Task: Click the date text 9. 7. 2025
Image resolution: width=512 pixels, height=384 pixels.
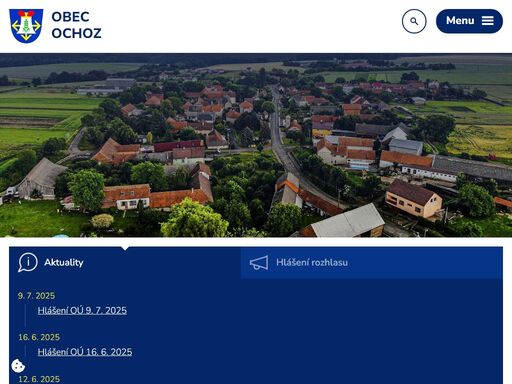Action: click(x=36, y=296)
